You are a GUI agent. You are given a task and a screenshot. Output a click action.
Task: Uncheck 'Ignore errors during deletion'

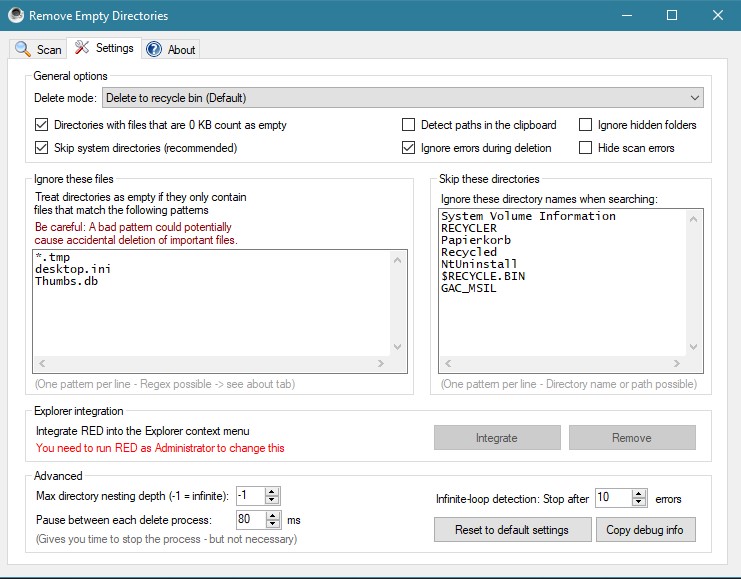tap(408, 148)
